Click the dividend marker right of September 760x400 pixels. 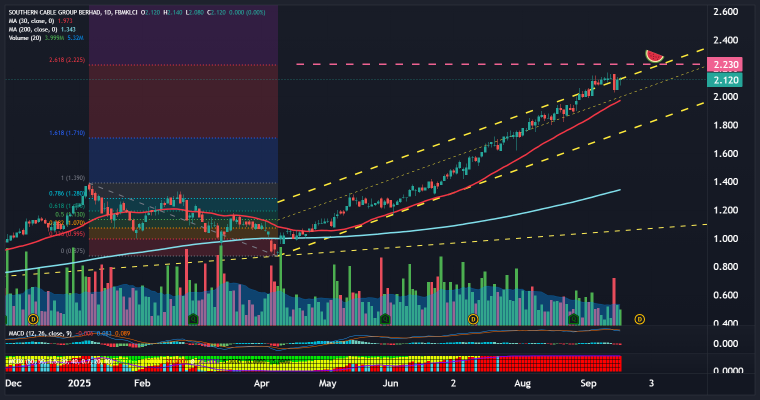point(639,319)
